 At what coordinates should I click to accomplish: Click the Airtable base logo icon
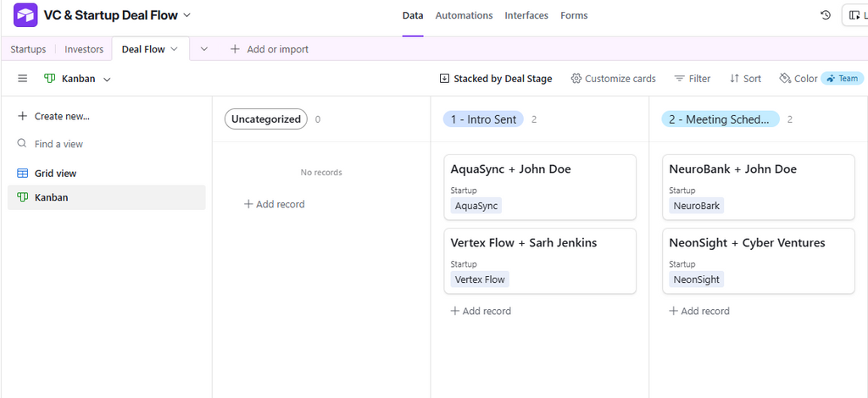[25, 15]
